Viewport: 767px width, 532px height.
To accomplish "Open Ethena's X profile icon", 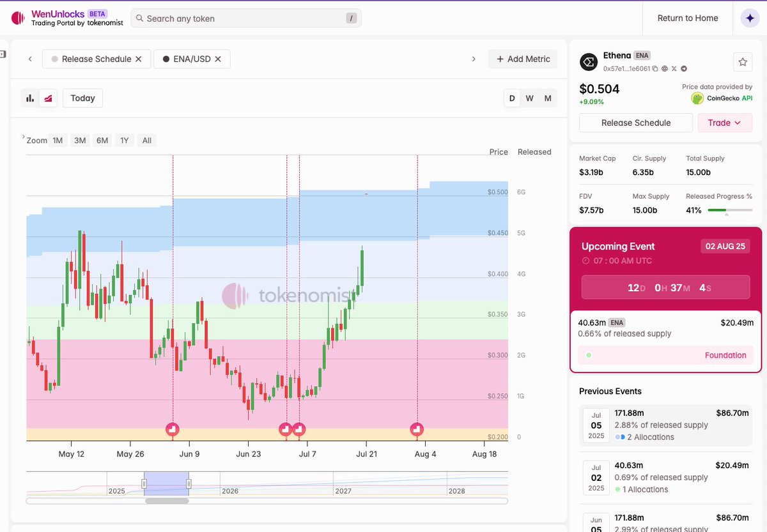I will tap(674, 68).
